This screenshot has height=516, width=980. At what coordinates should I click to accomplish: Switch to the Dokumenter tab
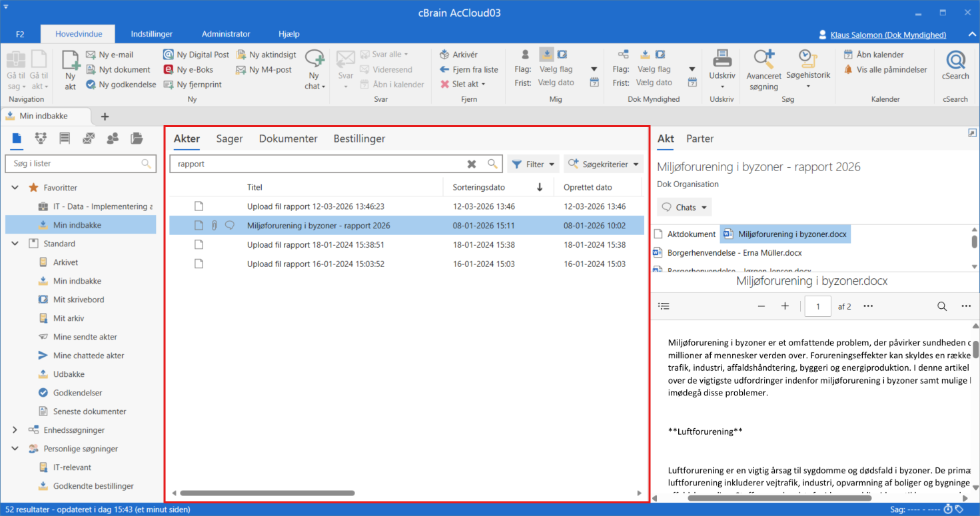pos(288,138)
